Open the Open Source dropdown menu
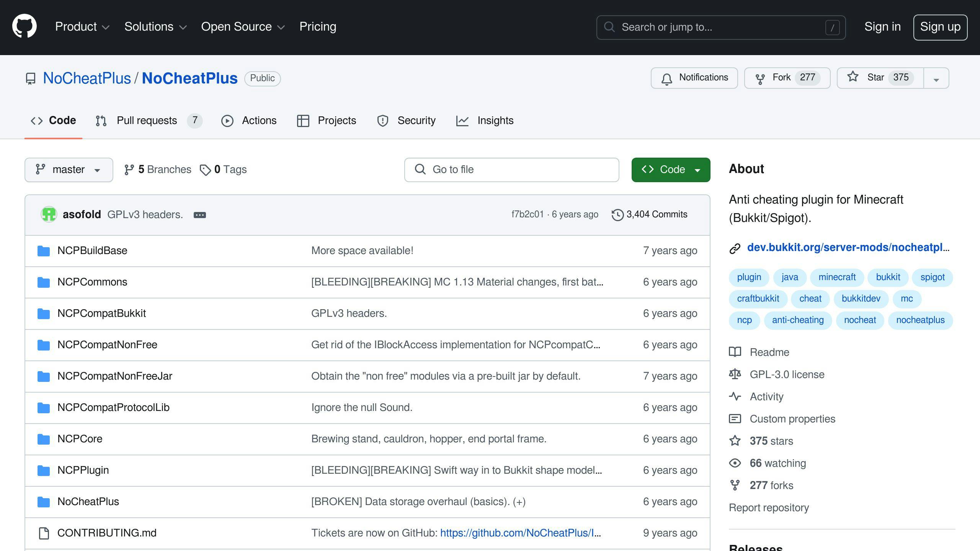Viewport: 980px width, 551px height. point(243,27)
